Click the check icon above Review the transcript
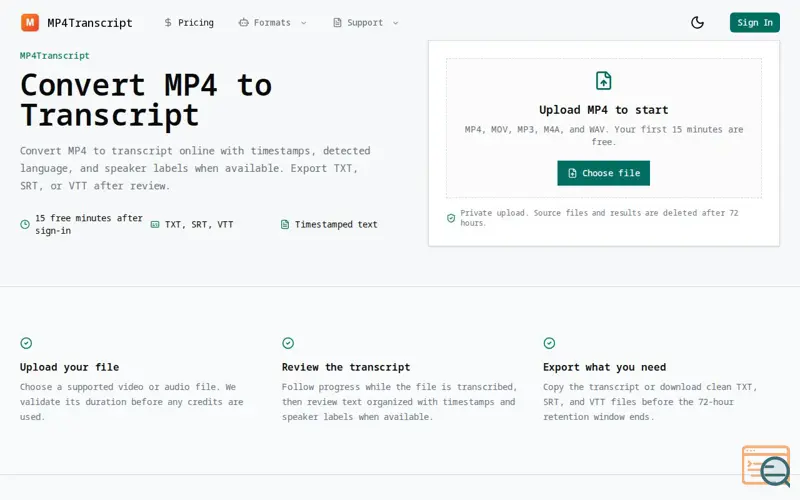Image resolution: width=800 pixels, height=500 pixels. click(x=288, y=343)
